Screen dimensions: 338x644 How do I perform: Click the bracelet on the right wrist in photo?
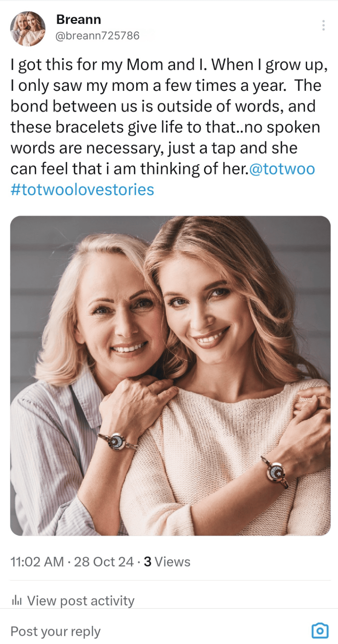(276, 473)
